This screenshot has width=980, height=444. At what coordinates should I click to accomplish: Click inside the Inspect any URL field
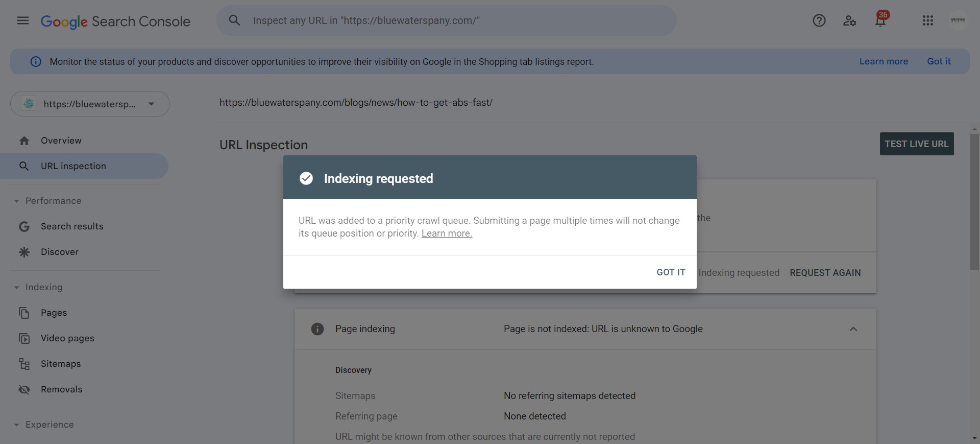[x=459, y=20]
